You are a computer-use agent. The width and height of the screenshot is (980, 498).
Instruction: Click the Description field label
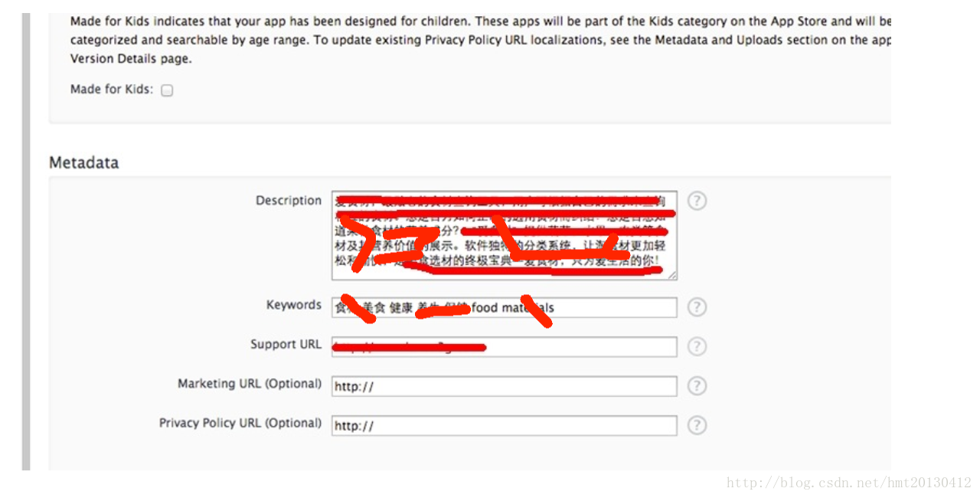tap(289, 201)
